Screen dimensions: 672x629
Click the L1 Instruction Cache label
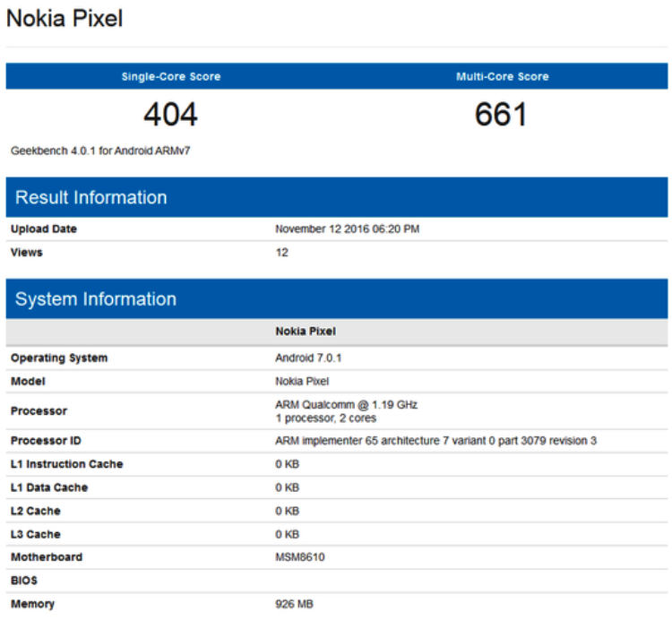(67, 464)
